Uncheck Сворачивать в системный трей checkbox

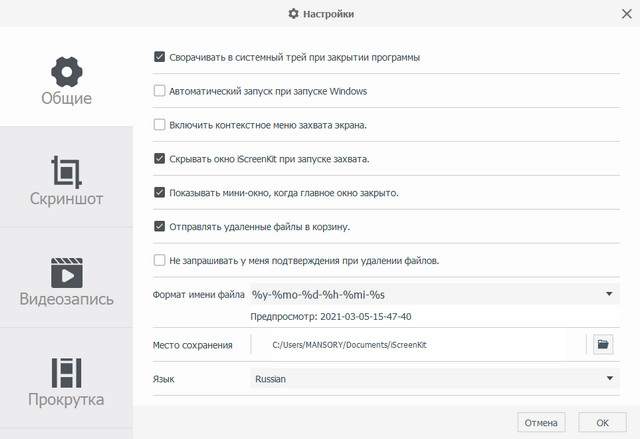[159, 57]
